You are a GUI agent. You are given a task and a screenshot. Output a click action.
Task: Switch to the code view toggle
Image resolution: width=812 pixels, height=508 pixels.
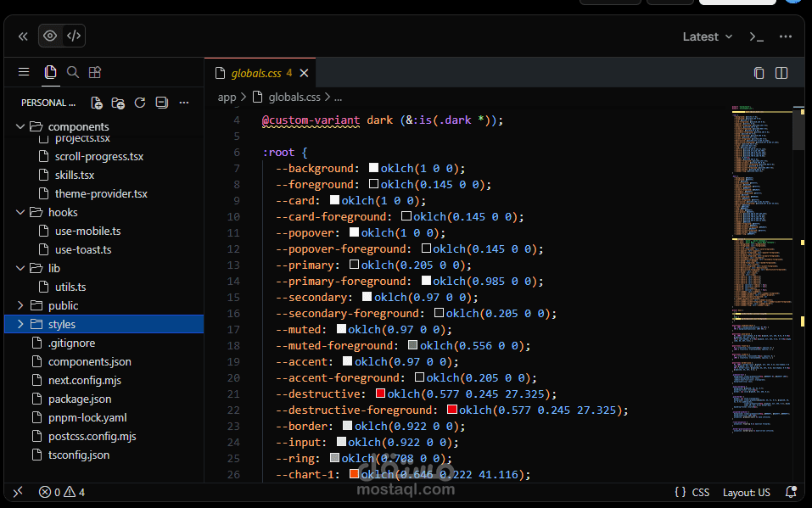coord(74,36)
